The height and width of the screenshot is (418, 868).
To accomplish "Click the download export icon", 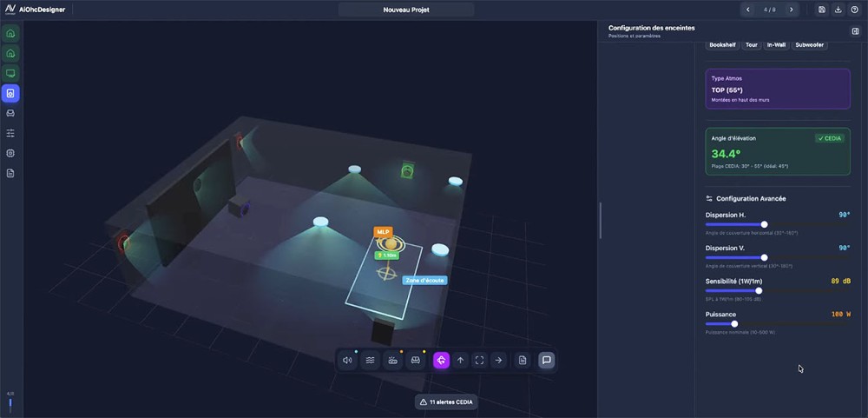I will (838, 10).
